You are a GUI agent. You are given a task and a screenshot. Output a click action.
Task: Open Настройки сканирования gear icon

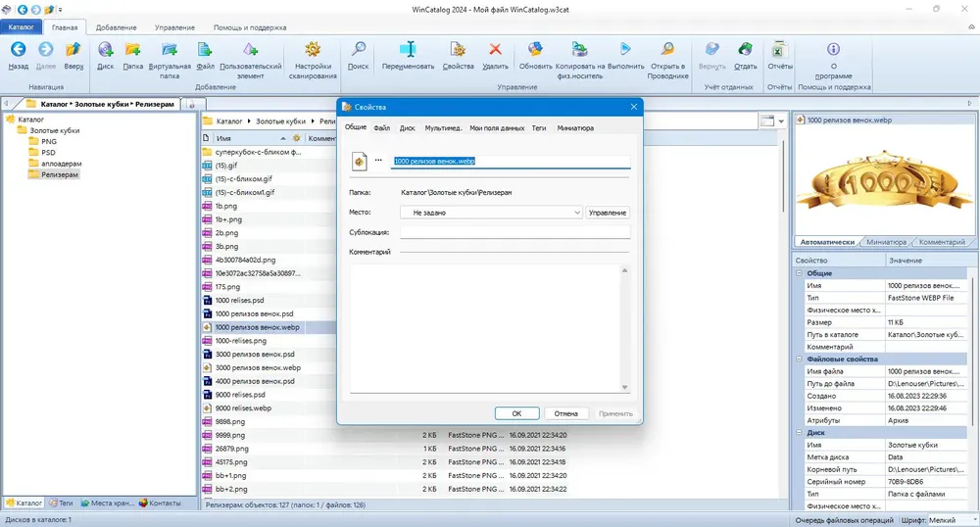[313, 49]
